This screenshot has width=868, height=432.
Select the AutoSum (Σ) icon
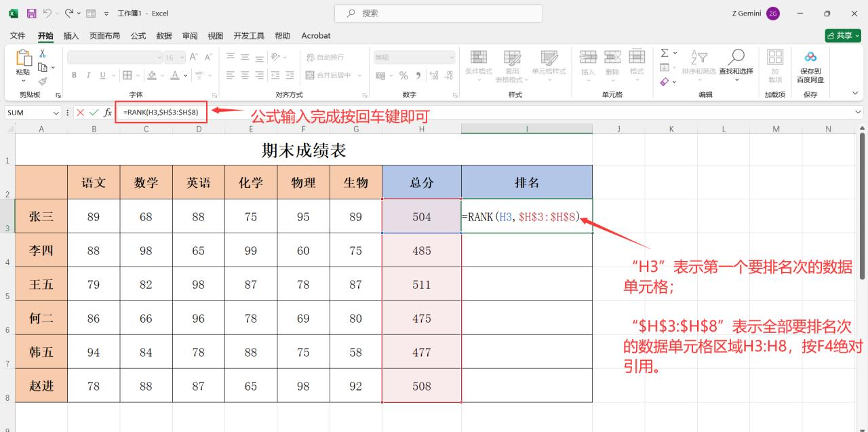(x=665, y=53)
